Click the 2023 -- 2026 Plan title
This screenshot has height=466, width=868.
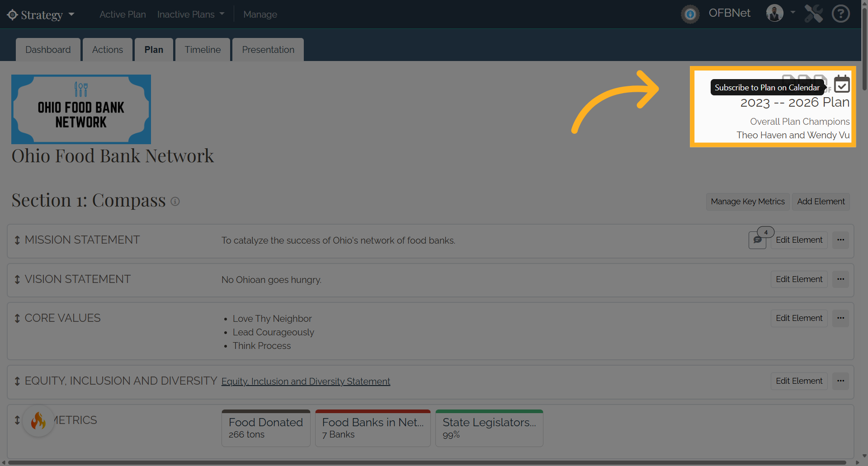click(x=795, y=103)
